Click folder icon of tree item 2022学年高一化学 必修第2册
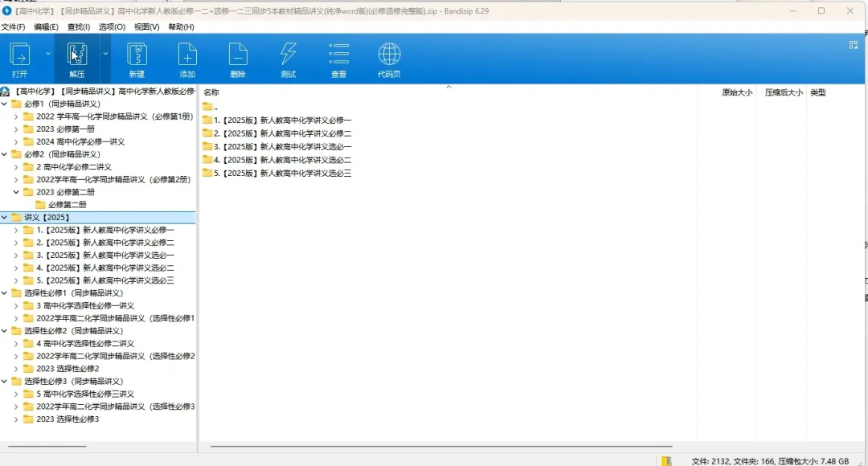The image size is (868, 466). (x=28, y=179)
